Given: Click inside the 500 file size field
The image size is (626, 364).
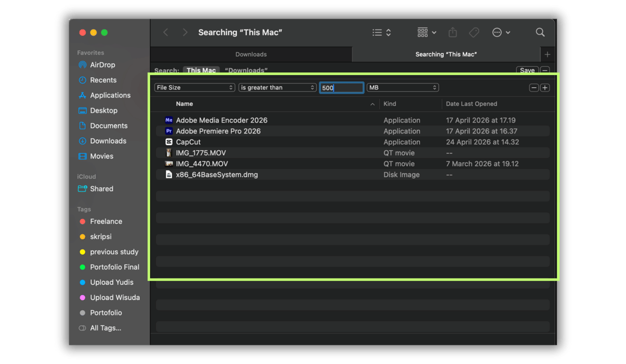Looking at the screenshot, I should 341,87.
